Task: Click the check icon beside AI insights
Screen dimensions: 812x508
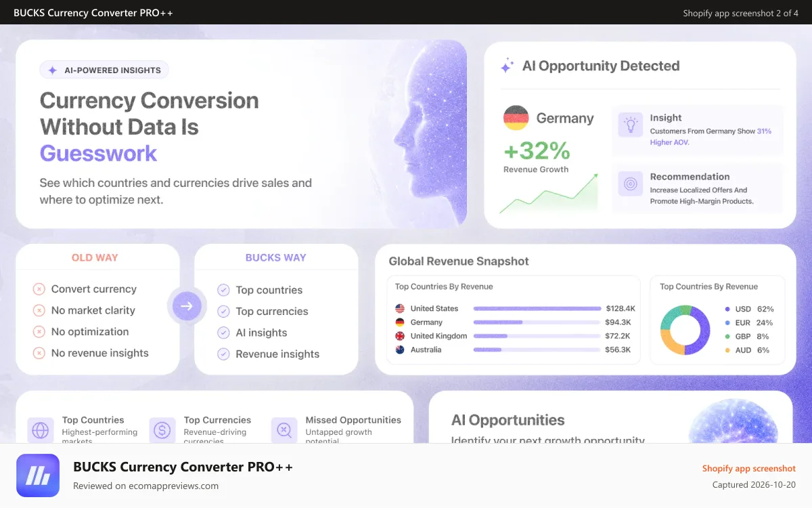Action: [223, 333]
